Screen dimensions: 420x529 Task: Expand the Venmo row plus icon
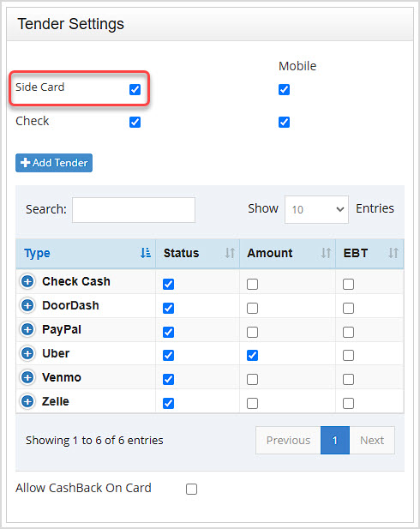coord(27,377)
